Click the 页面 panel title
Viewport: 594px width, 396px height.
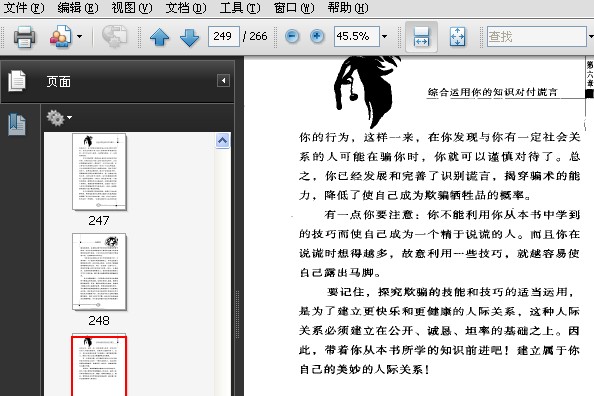(59, 81)
